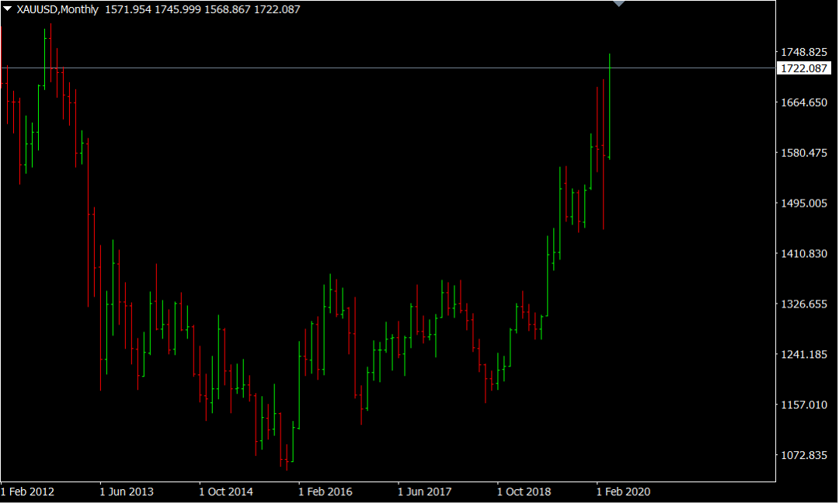Screen dimensions: 839x504
Task: Open the chart menu triangle beside XAUUSD,Monthly
Action: coord(7,9)
